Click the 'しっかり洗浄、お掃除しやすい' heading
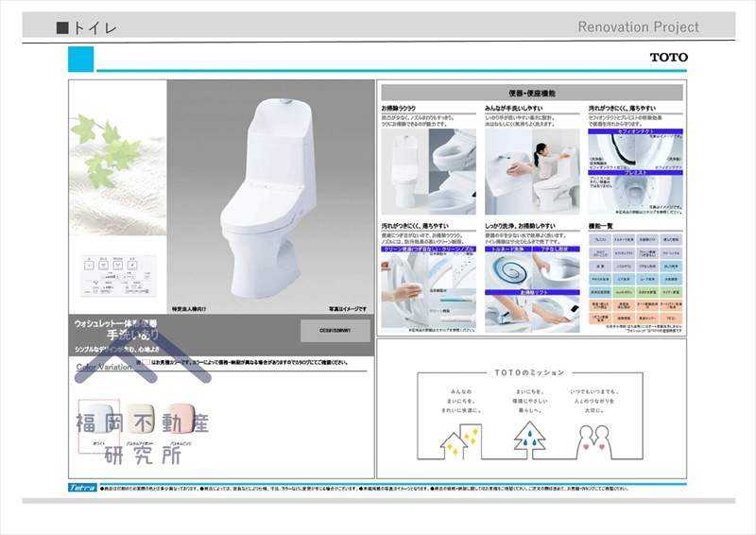Screen dimensions: 756x535 pos(520,226)
